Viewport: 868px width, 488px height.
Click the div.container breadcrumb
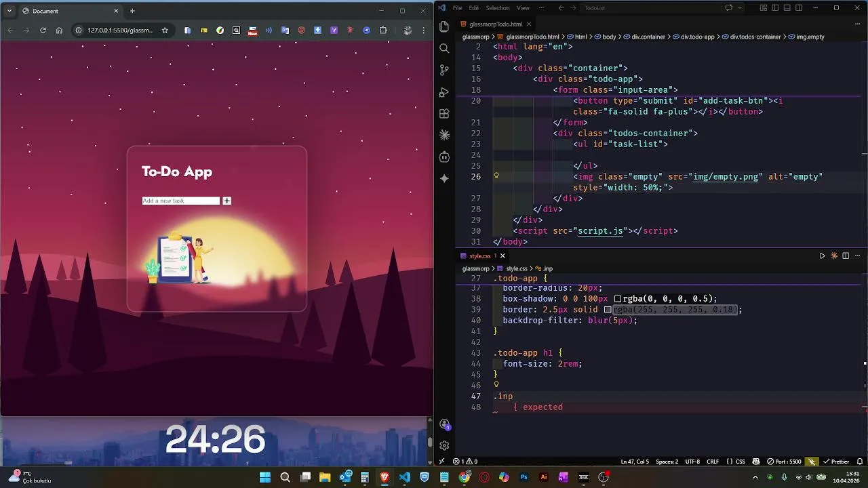click(x=644, y=37)
